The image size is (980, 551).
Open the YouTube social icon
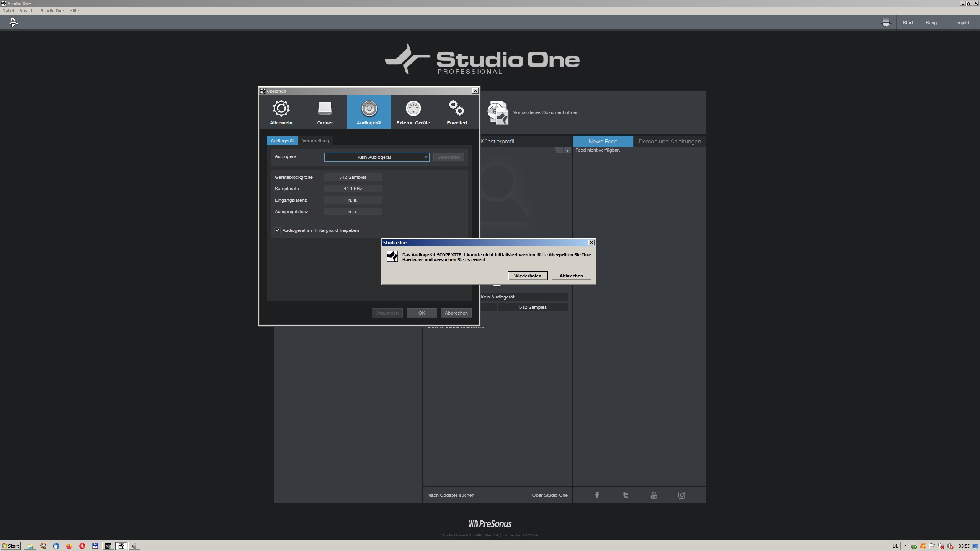(653, 495)
